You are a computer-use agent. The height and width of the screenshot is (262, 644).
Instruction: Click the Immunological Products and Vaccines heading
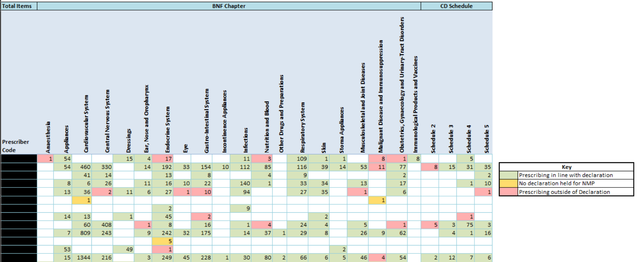coord(415,104)
